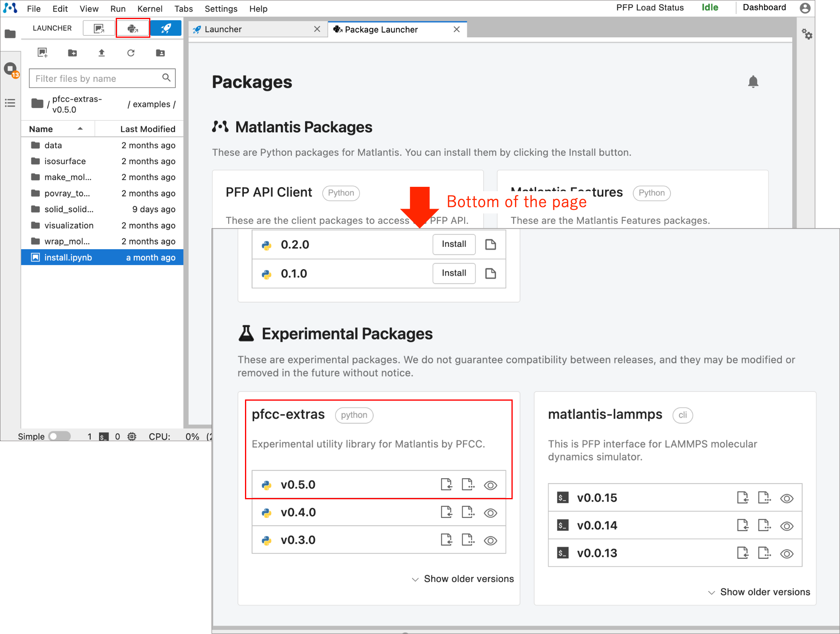Click the refresh file list icon
This screenshot has width=840, height=634.
131,53
